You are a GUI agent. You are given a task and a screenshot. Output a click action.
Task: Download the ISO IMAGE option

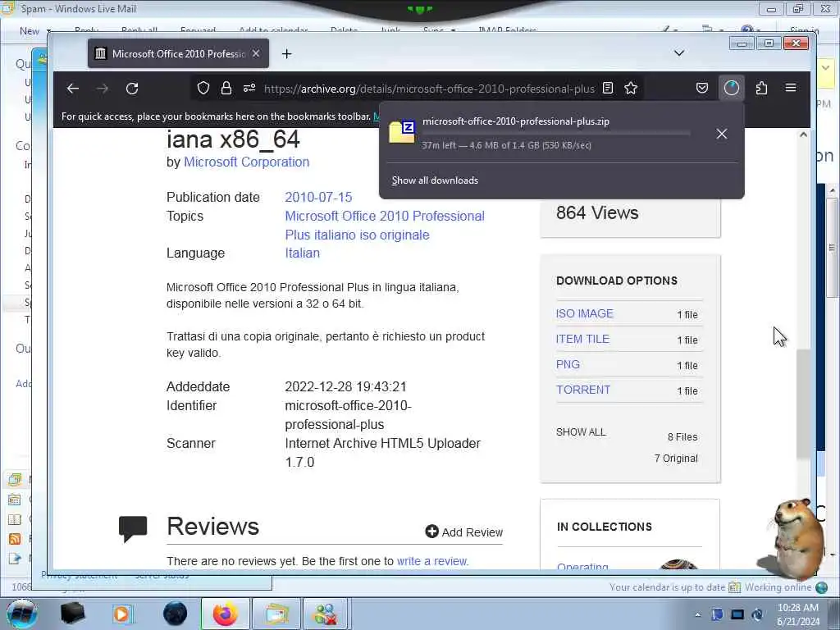(584, 314)
